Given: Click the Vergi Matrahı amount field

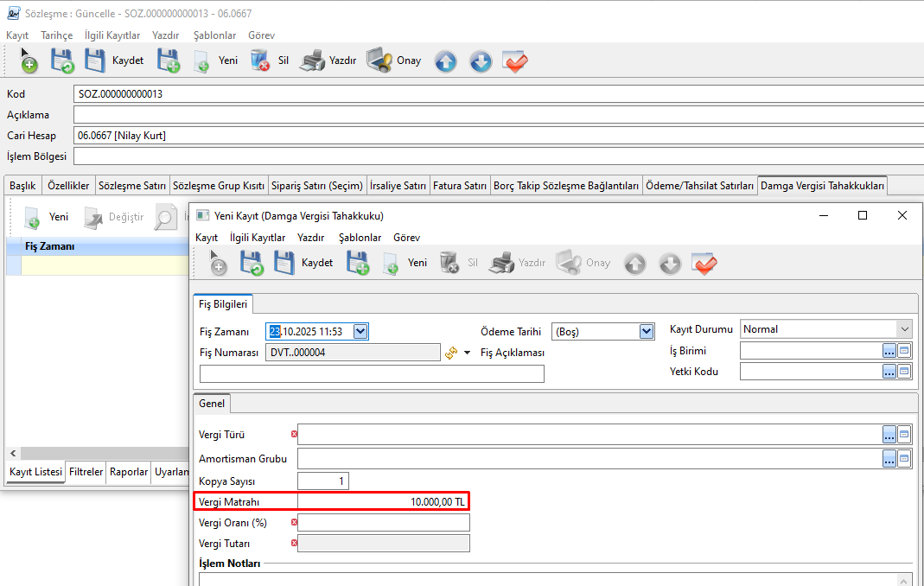Looking at the screenshot, I should tap(384, 502).
